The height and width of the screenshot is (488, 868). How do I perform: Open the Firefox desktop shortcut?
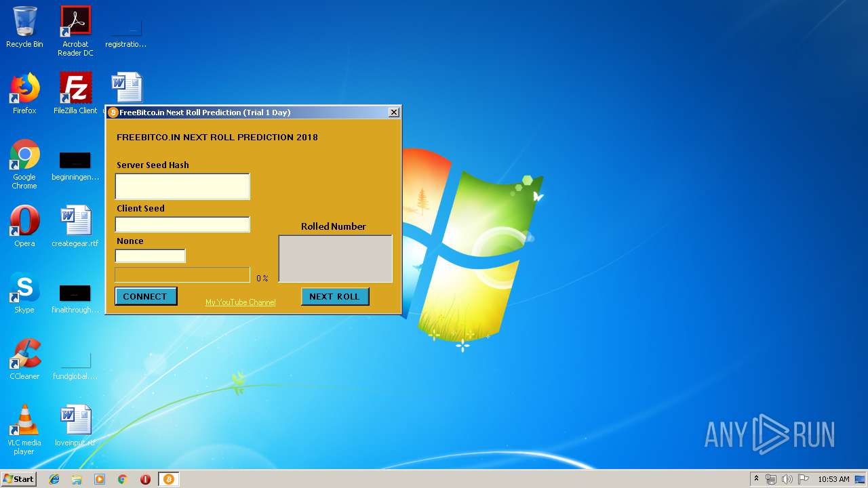(x=24, y=94)
